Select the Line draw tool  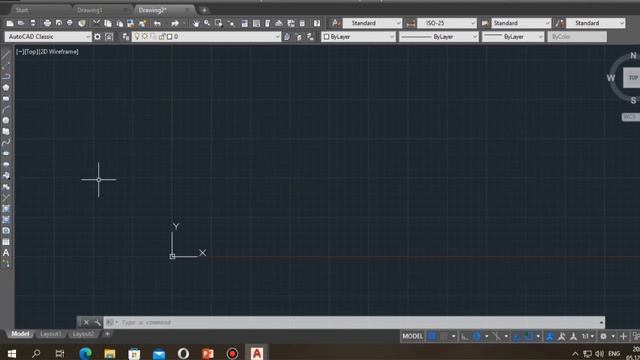[6, 55]
